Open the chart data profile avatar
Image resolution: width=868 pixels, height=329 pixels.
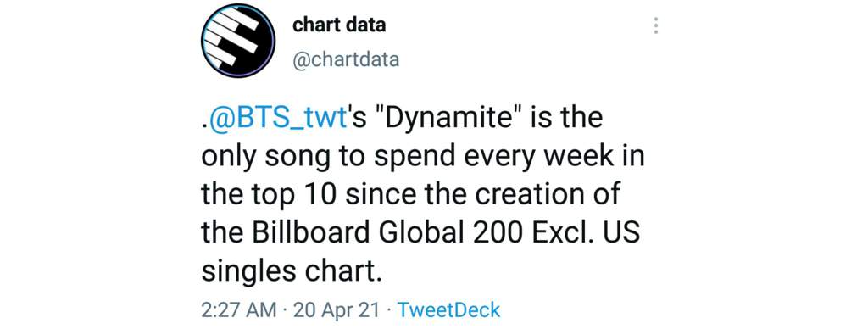(x=237, y=41)
